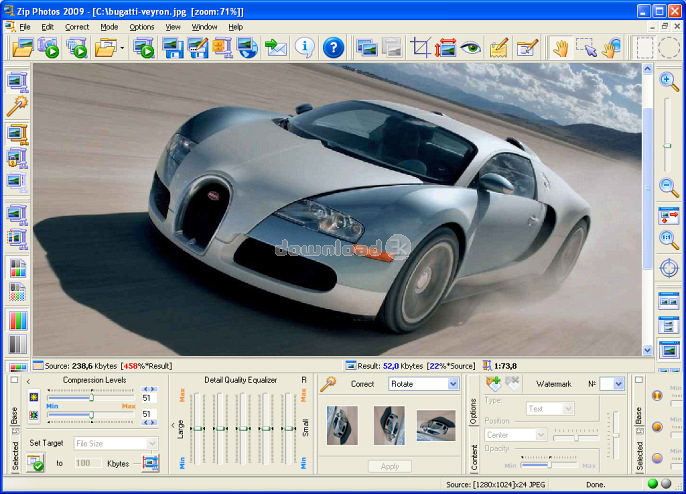Open the Edit menu
The image size is (686, 494).
[47, 27]
